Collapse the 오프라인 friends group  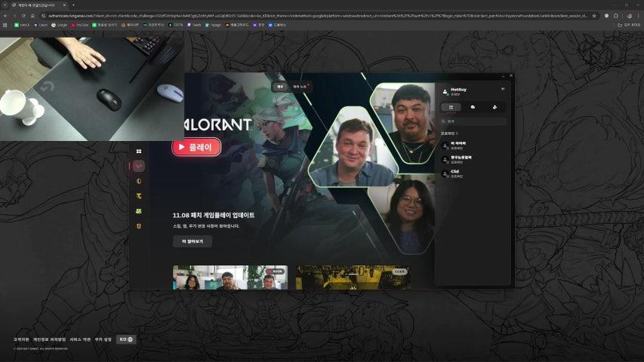pos(449,133)
